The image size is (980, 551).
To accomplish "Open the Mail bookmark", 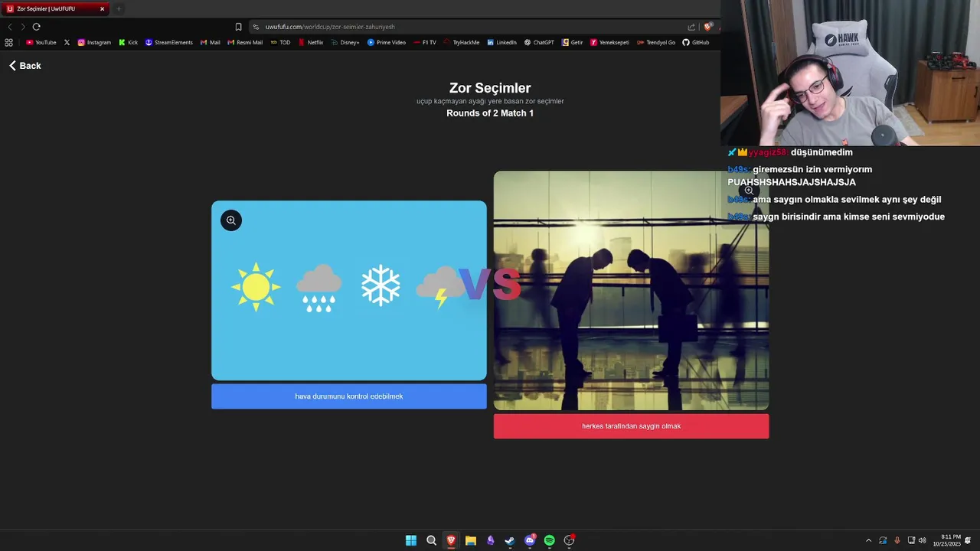I will coord(210,43).
